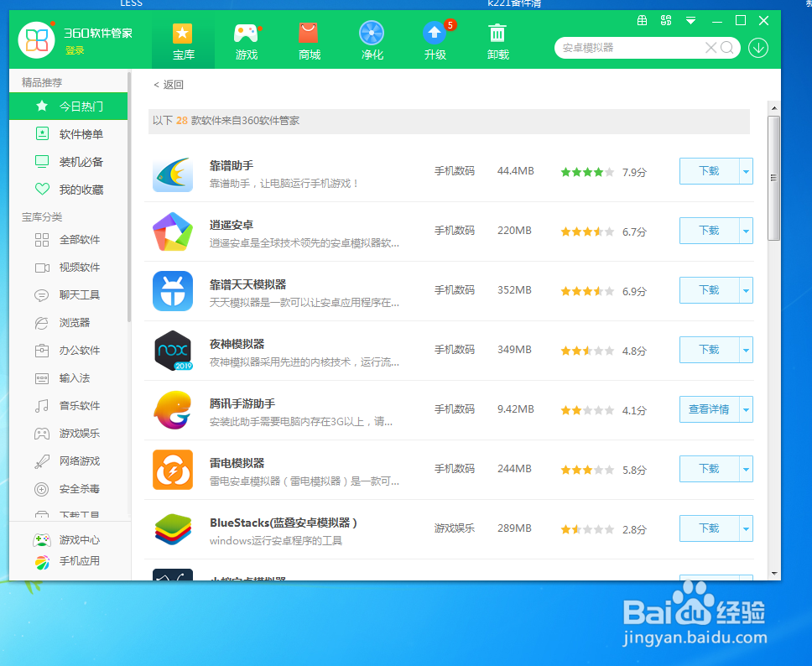Open the title bar main menu dropdown
The height and width of the screenshot is (666, 812).
(x=690, y=21)
